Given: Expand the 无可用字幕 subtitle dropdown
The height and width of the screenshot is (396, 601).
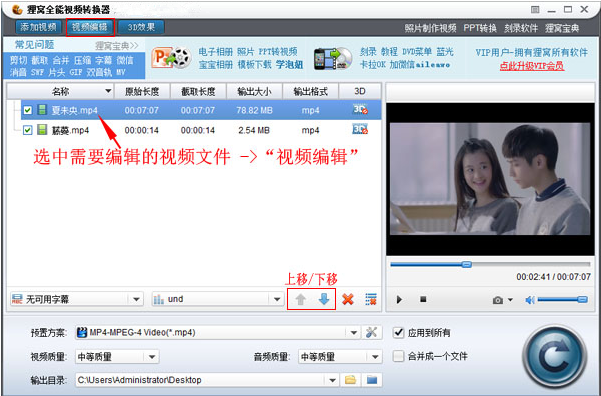Looking at the screenshot, I should pos(136,299).
